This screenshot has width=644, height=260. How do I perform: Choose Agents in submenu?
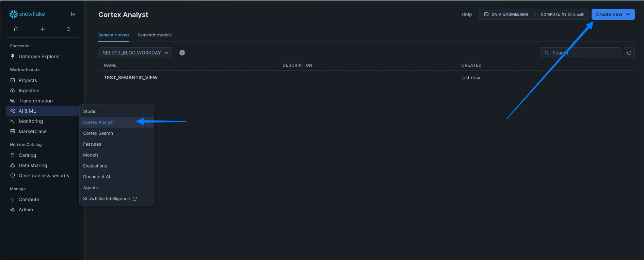[116, 188]
